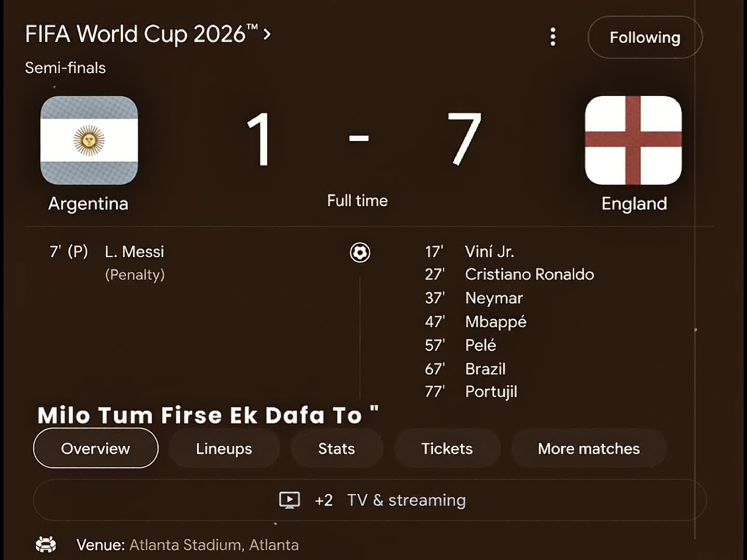Open the FIFA World Cup 2026 title link

point(142,34)
